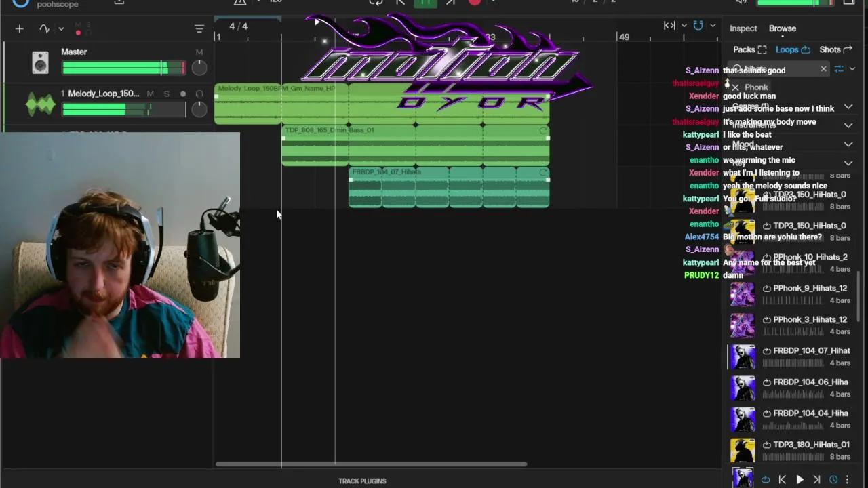
Task: Toggle the loop cycle transport button
Action: [376, 3]
